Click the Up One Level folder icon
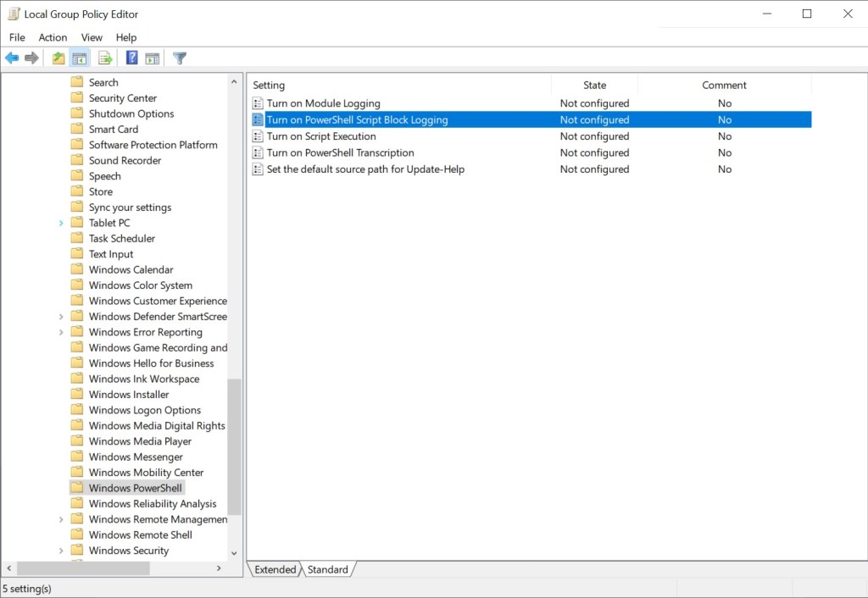This screenshot has height=598, width=868. click(58, 58)
